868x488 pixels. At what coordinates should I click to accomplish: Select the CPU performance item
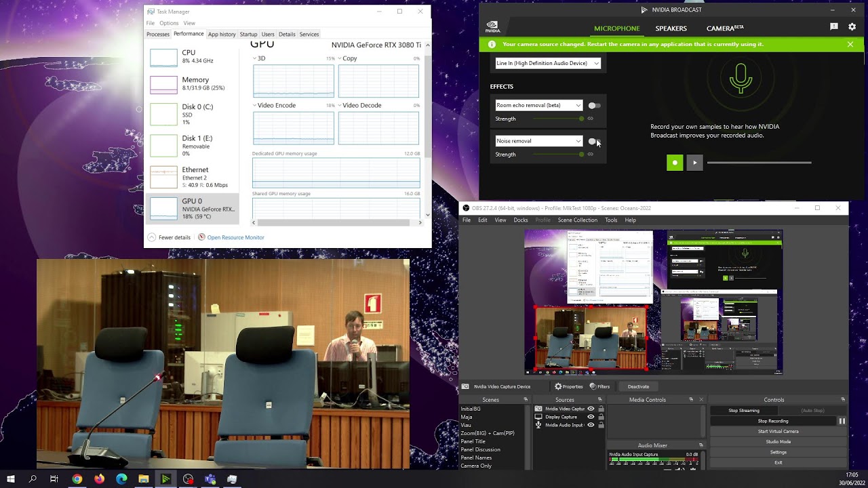click(193, 57)
